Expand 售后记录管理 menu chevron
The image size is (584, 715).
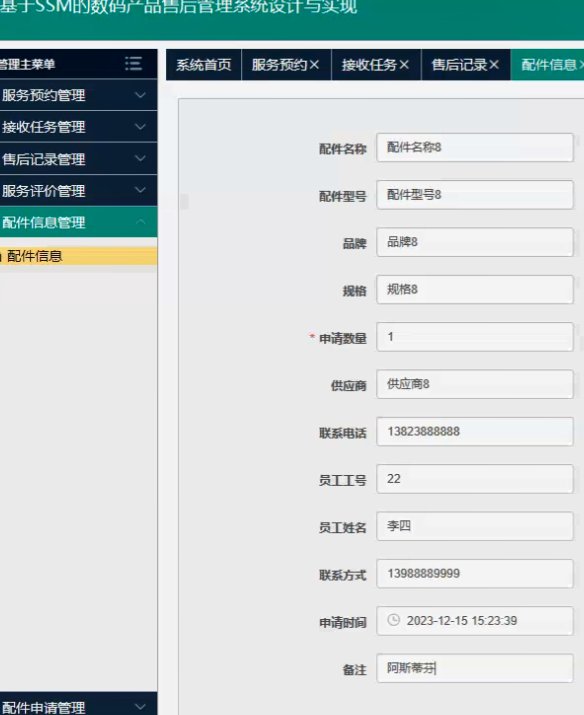(x=140, y=158)
